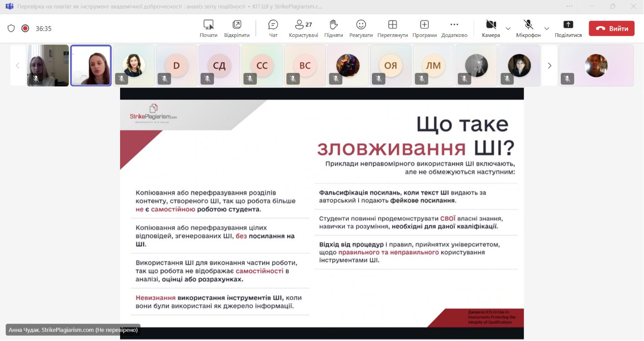Click the bullet starting 'Копіювання або перефразування цілих'
Screen dimensions: 644x341
pos(215,236)
